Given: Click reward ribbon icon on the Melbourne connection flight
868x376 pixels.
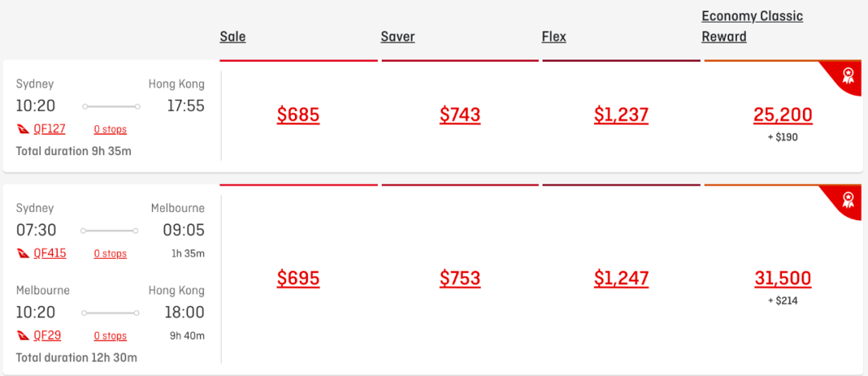Looking at the screenshot, I should [848, 198].
